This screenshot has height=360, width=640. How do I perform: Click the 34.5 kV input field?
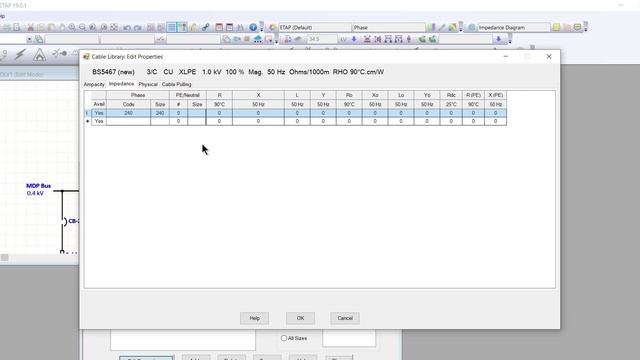click(322, 39)
